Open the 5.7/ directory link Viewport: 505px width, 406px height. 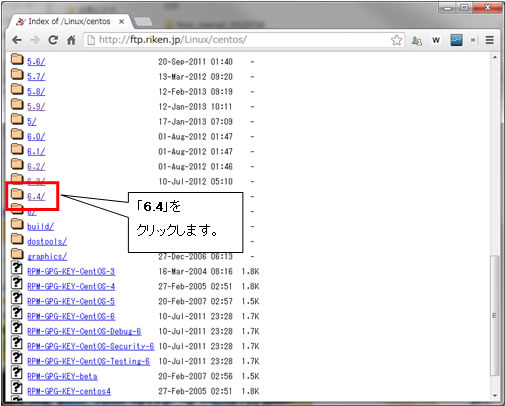pos(36,77)
